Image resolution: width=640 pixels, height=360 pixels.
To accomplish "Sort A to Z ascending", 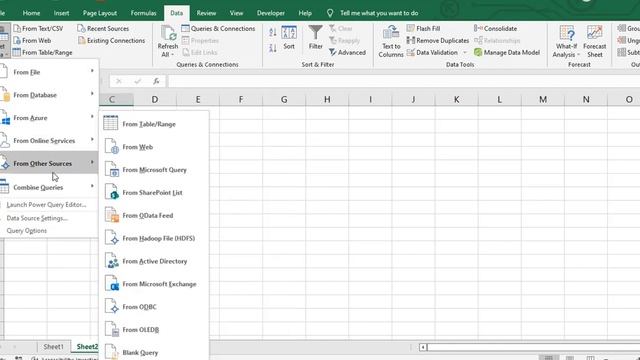I will click(x=273, y=32).
